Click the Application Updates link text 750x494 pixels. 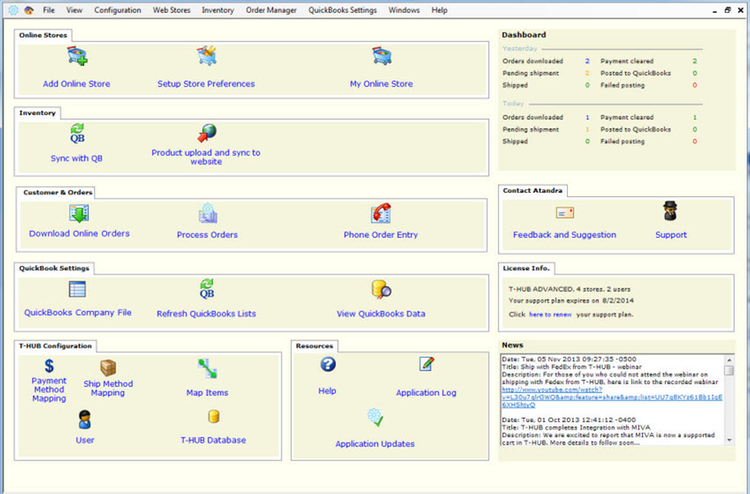point(375,444)
